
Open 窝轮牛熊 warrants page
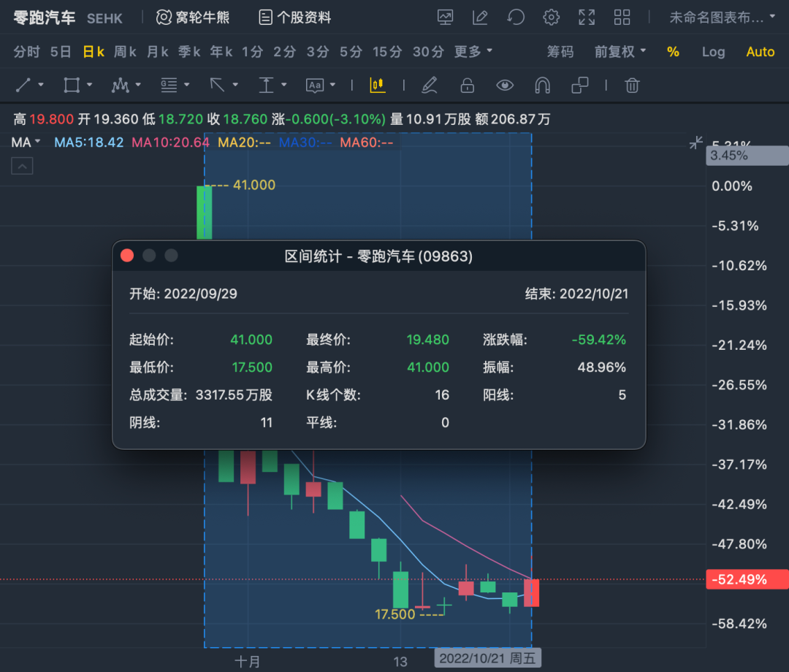pyautogui.click(x=193, y=18)
